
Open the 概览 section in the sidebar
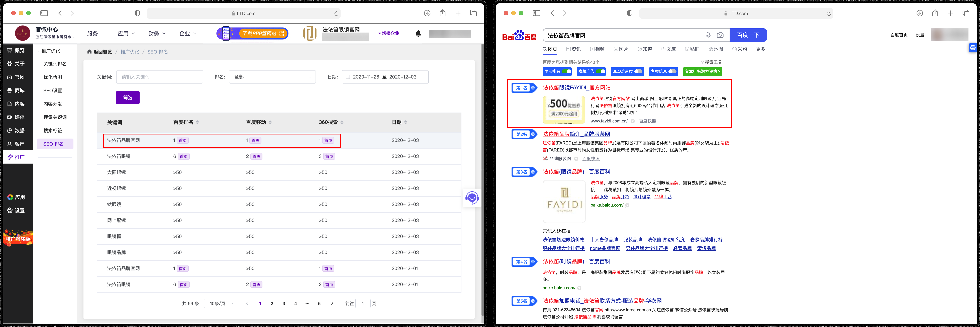[x=18, y=50]
